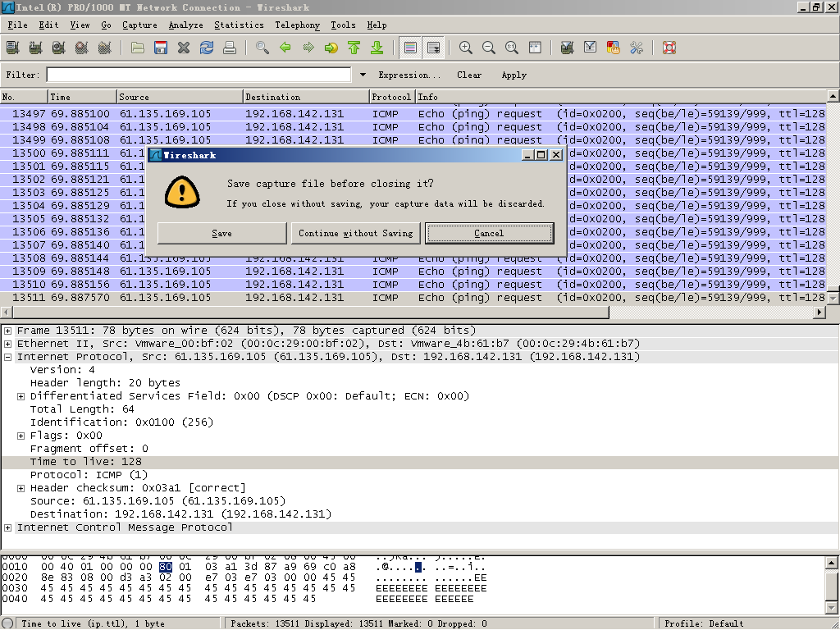Image resolution: width=840 pixels, height=630 pixels.
Task: Expand the Header checksum node
Action: point(21,488)
